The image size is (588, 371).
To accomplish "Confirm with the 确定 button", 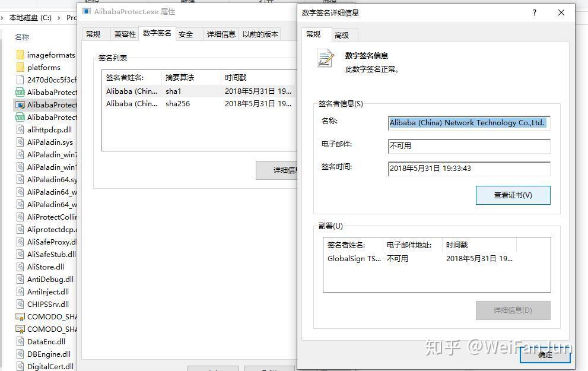I will pyautogui.click(x=545, y=354).
